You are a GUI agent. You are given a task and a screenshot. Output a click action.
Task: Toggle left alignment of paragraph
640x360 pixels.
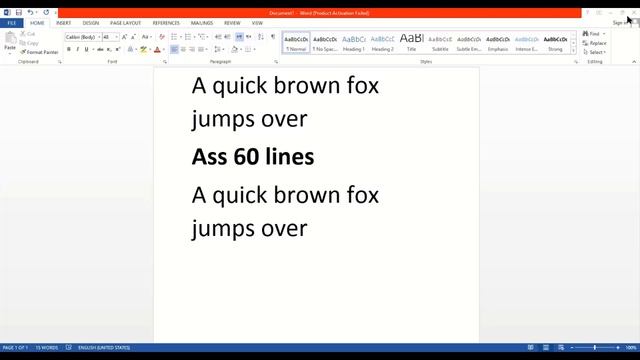174,49
